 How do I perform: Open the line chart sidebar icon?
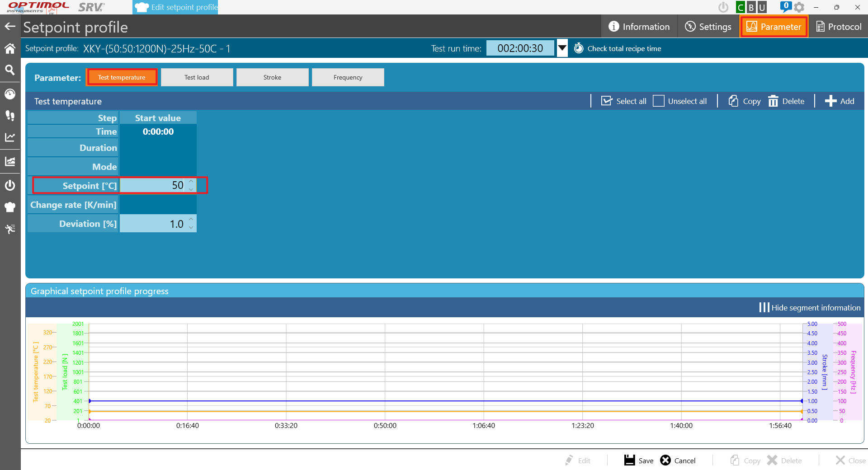coord(10,137)
